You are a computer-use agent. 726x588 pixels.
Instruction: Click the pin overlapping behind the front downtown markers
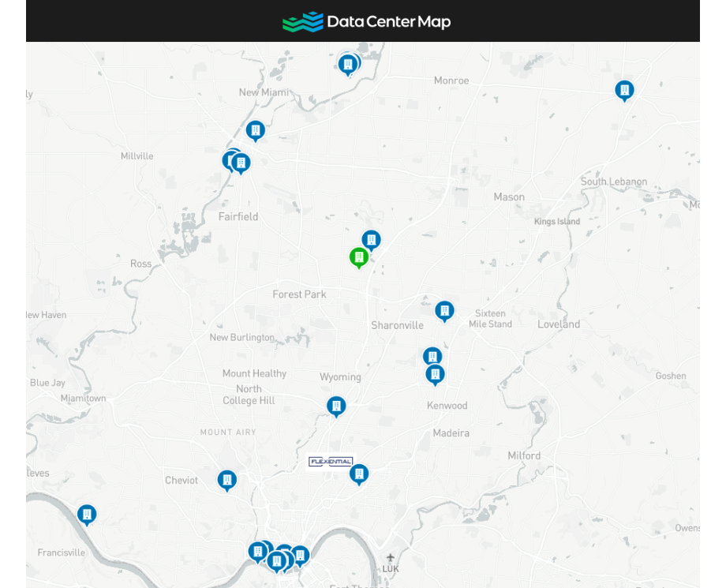pyautogui.click(x=284, y=549)
